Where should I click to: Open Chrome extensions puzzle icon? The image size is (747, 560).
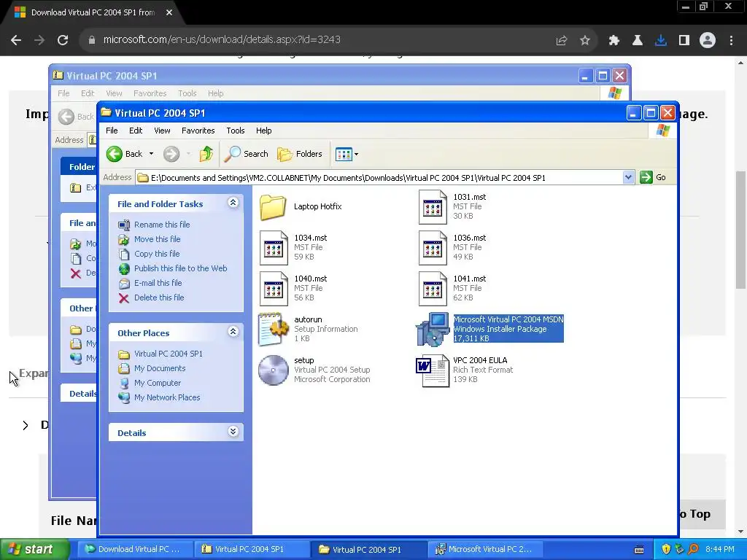pyautogui.click(x=614, y=41)
